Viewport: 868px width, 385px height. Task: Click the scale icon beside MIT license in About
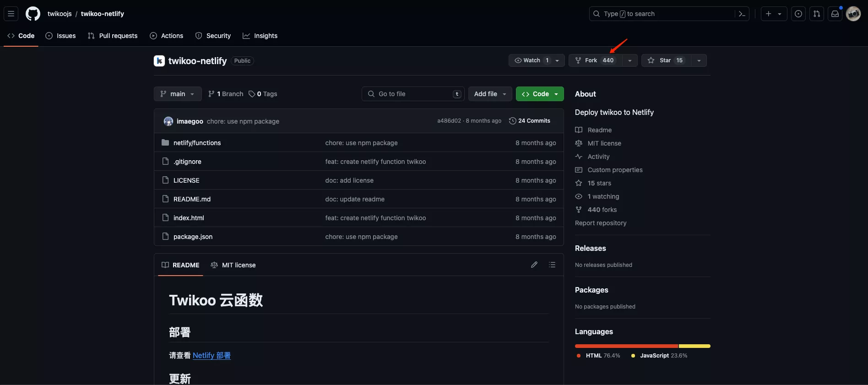point(579,143)
